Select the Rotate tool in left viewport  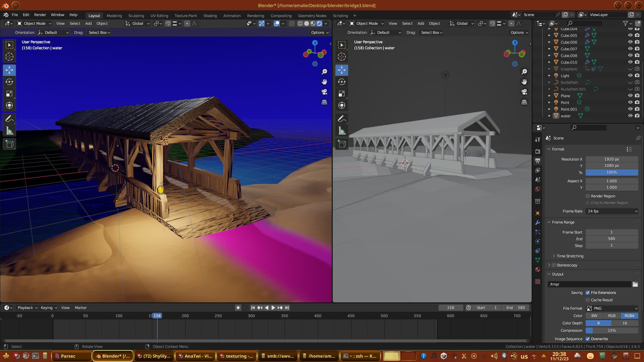click(9, 82)
